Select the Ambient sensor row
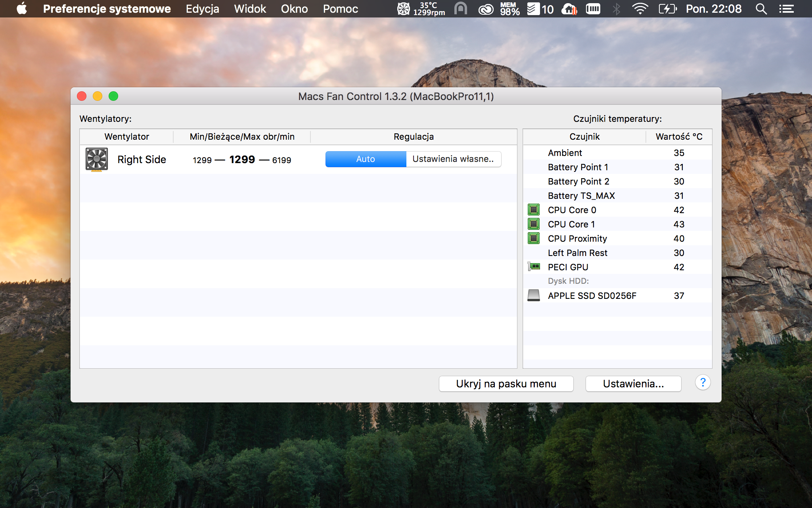This screenshot has height=508, width=812. [617, 153]
